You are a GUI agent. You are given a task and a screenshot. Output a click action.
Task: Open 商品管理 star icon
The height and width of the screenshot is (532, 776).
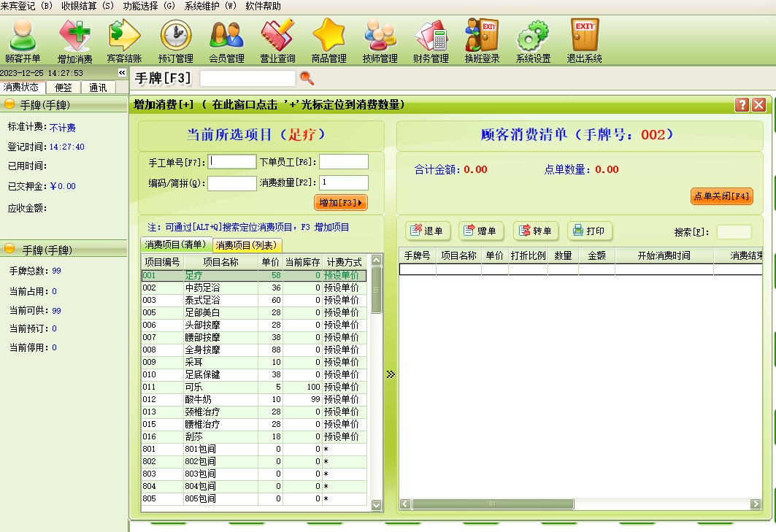coord(329,40)
